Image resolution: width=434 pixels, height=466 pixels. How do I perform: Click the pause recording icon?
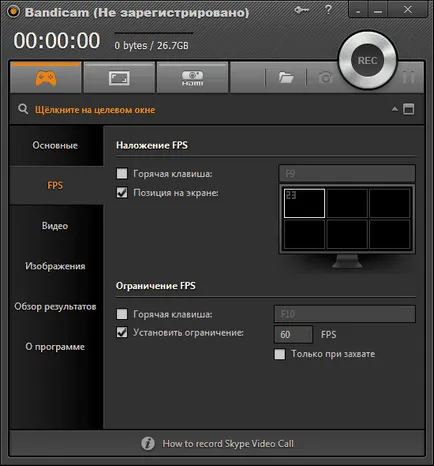[409, 77]
